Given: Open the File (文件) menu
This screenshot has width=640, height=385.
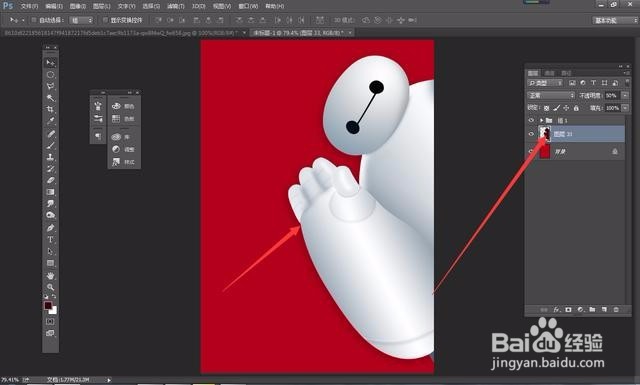Looking at the screenshot, I should (x=29, y=6).
